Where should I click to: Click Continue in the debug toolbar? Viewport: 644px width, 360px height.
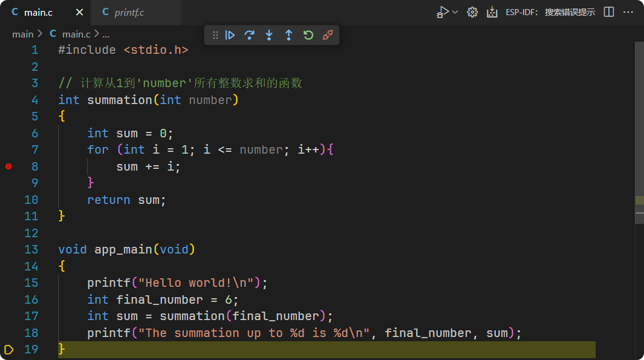coord(230,35)
